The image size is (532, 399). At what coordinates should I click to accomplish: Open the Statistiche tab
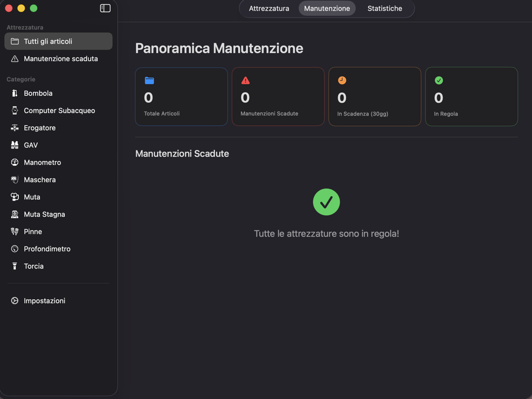coord(385,9)
